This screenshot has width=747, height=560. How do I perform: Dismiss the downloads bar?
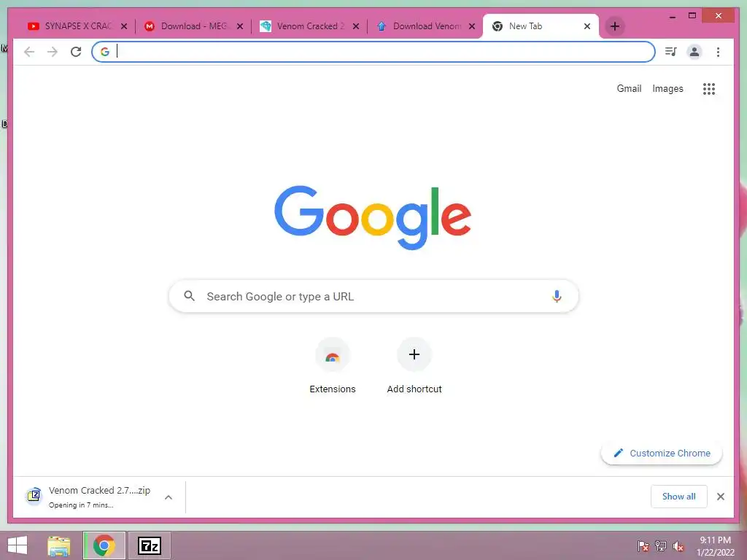[x=721, y=497]
